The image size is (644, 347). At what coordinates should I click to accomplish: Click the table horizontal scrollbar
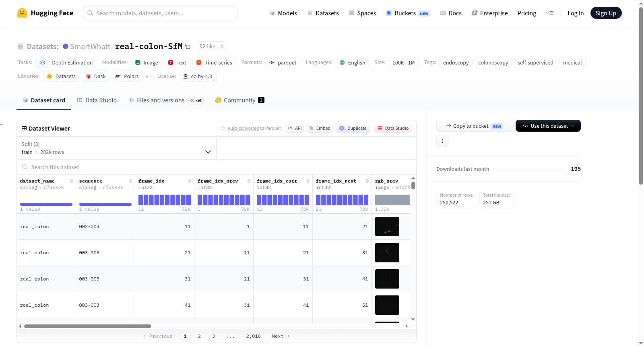pyautogui.click(x=88, y=326)
